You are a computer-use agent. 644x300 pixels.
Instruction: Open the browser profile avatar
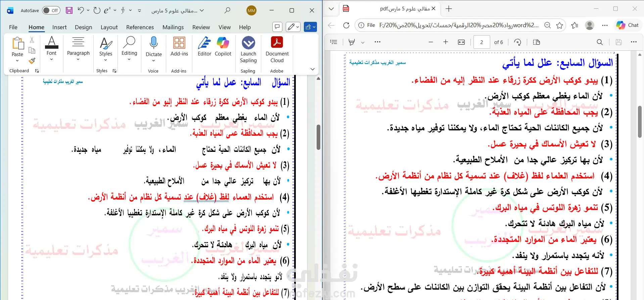pos(590,25)
